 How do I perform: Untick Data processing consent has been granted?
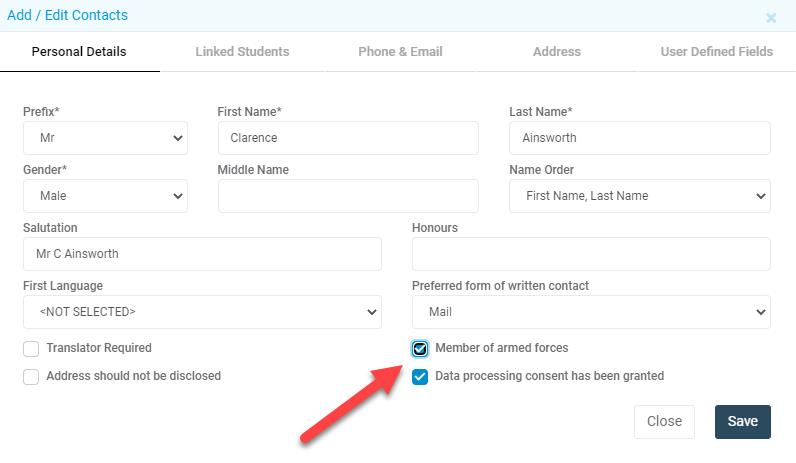[420, 377]
